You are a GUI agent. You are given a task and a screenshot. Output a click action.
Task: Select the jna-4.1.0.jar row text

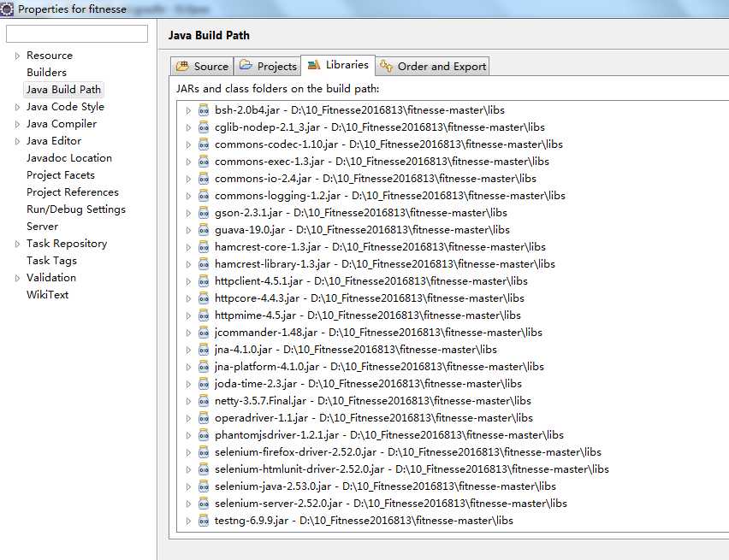point(356,350)
